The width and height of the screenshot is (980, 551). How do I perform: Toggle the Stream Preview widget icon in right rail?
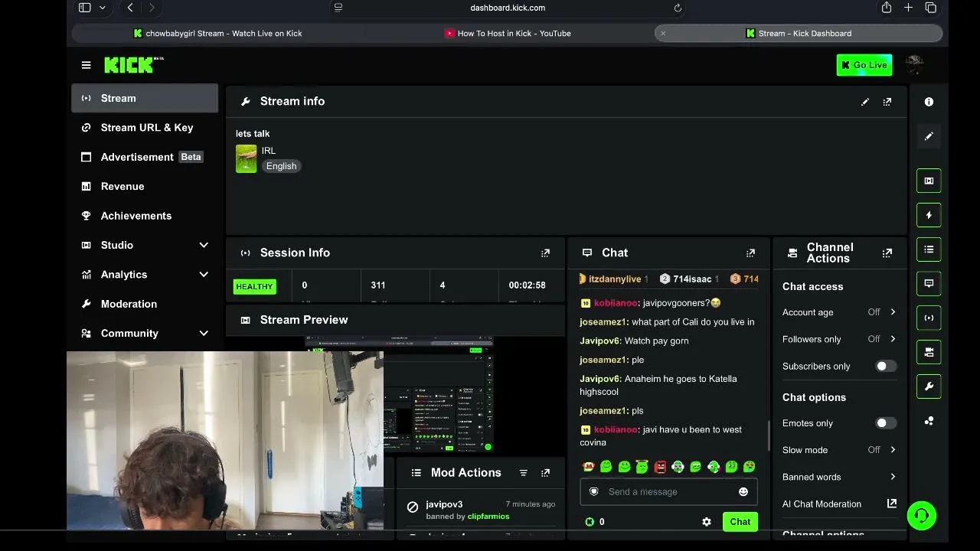pos(929,181)
